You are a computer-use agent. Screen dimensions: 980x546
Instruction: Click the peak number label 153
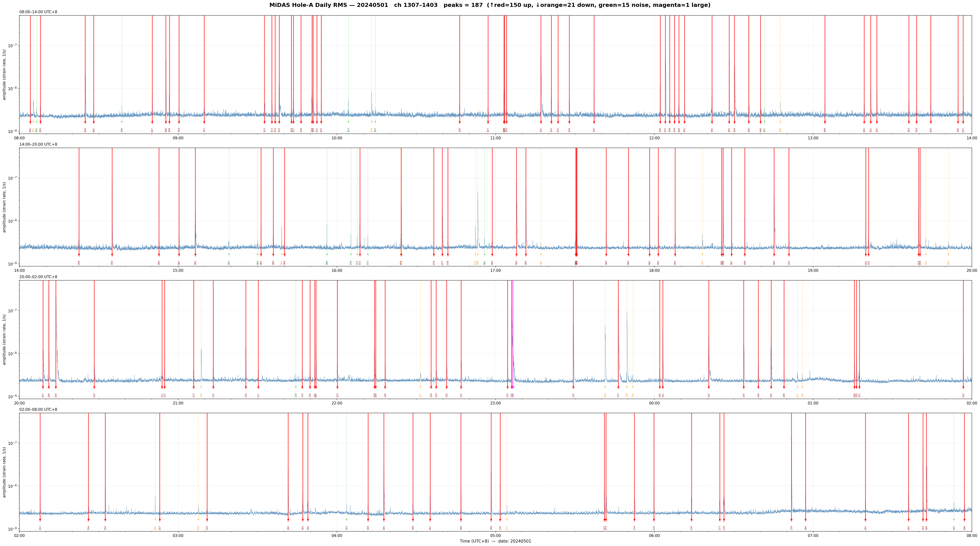click(40, 528)
